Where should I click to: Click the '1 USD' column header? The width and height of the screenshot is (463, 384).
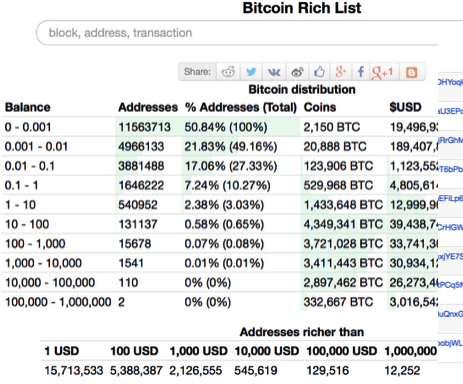pos(62,351)
